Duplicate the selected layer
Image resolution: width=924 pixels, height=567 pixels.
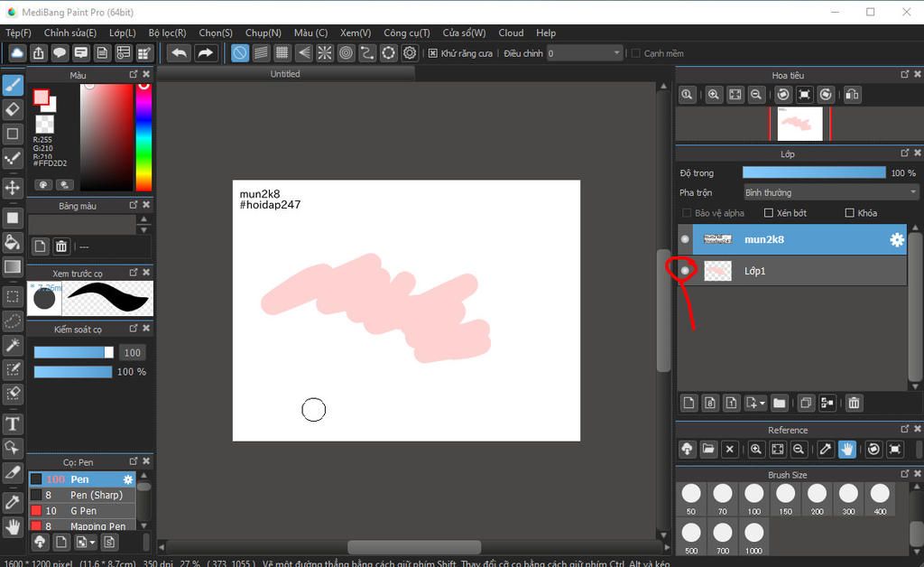806,404
